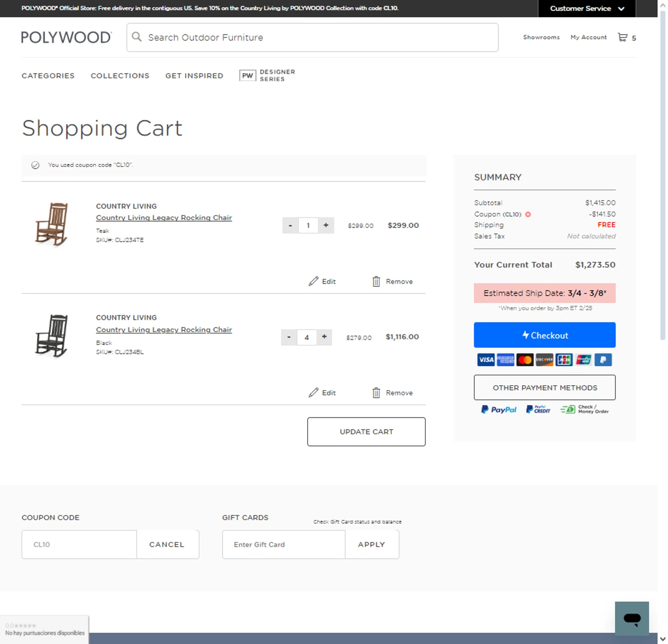The width and height of the screenshot is (668, 644).
Task: Click the scrollbar down arrow
Action: click(663, 639)
